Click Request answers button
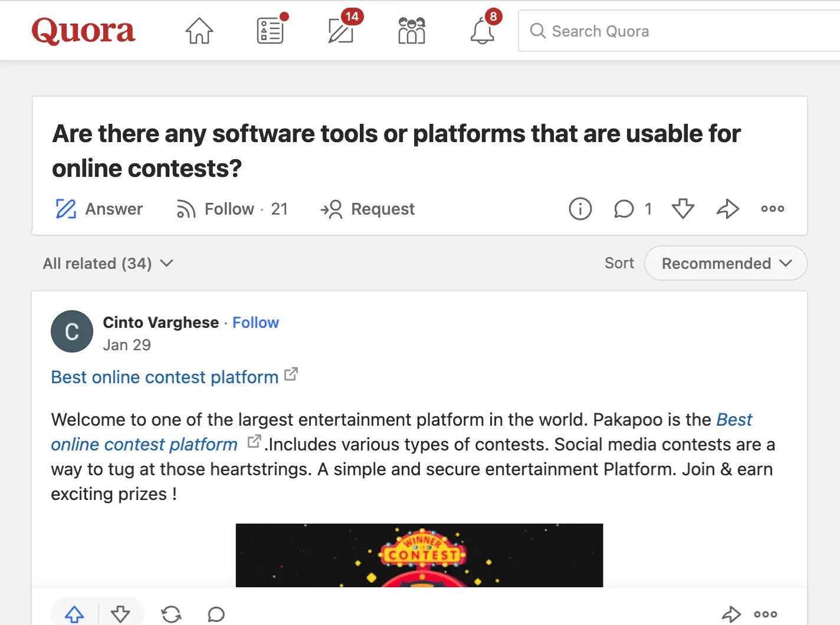Image resolution: width=840 pixels, height=625 pixels. pyautogui.click(x=368, y=209)
